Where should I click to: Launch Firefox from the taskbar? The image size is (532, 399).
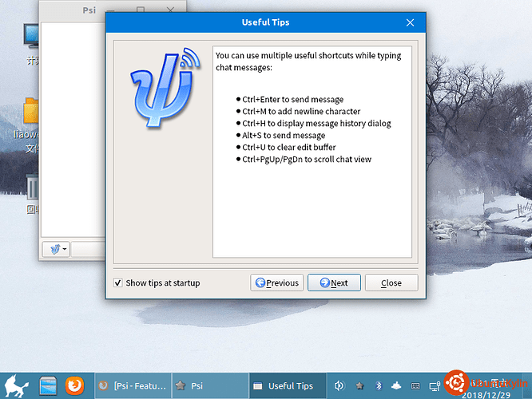point(74,385)
